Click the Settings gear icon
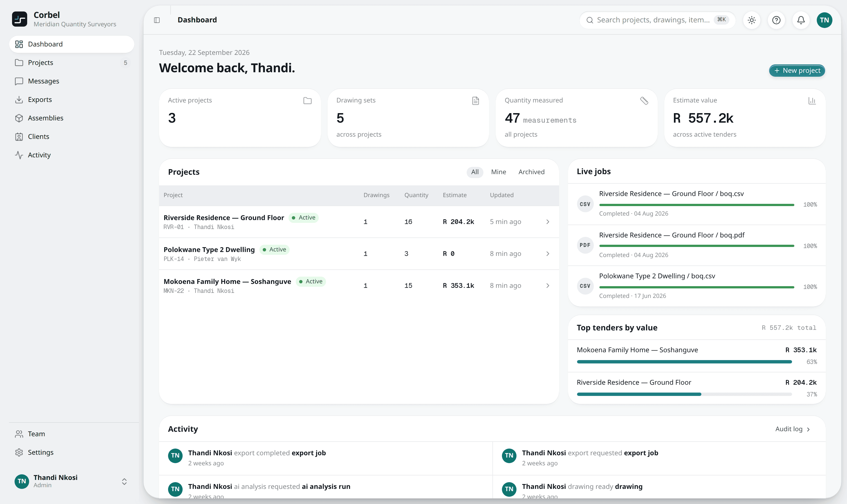The width and height of the screenshot is (847, 504). (x=19, y=452)
